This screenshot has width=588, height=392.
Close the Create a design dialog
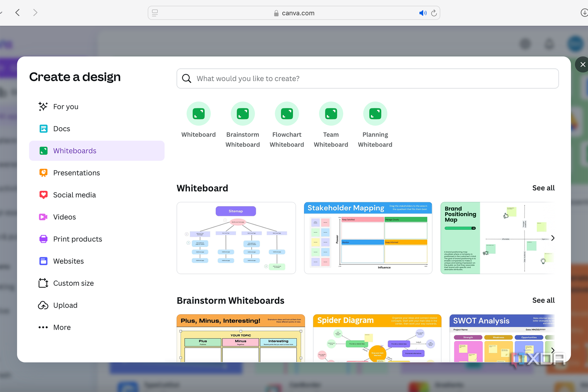point(582,65)
